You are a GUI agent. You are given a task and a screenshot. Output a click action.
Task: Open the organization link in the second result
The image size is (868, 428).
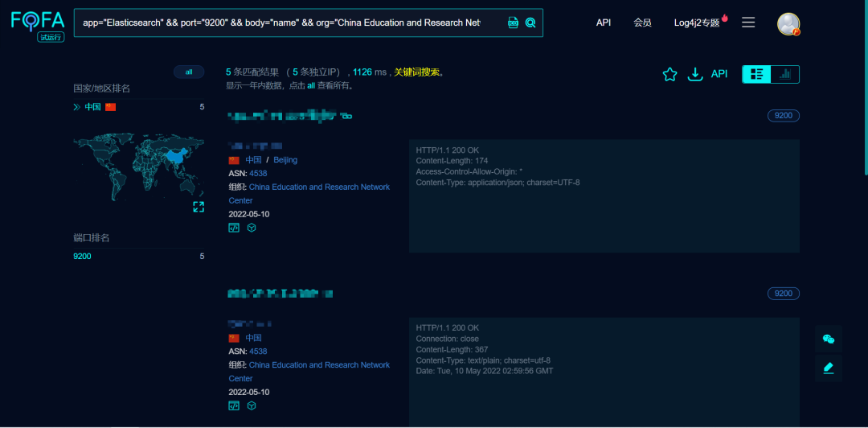309,372
